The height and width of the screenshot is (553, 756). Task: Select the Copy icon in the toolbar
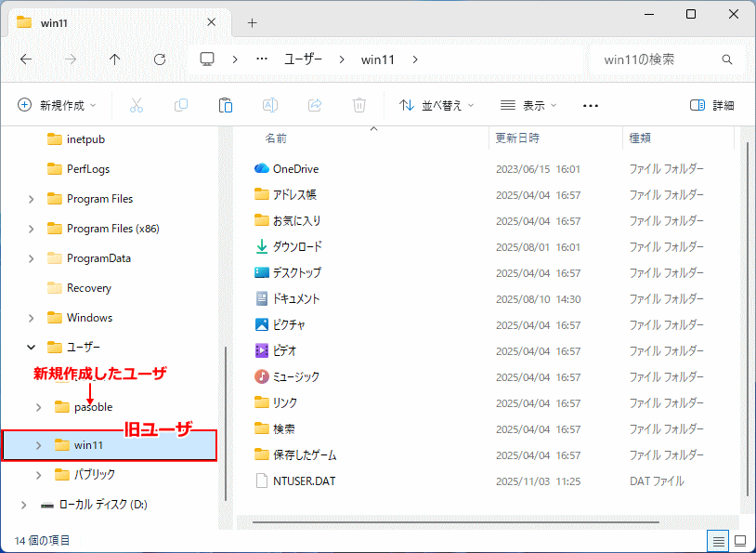pos(181,105)
